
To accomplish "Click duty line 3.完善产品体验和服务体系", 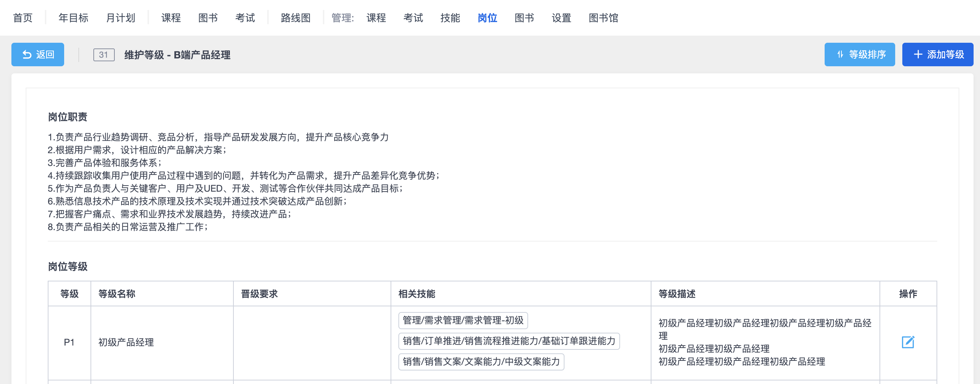I will click(105, 163).
